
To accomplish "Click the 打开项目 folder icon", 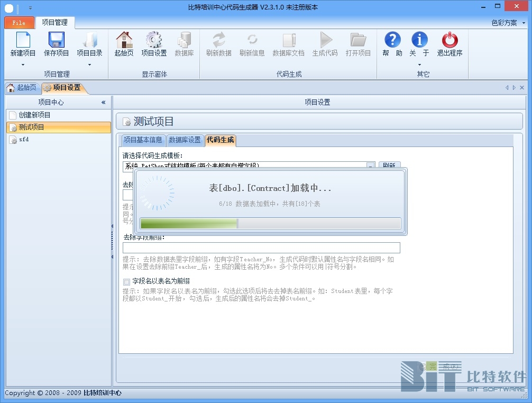I will click(x=358, y=40).
